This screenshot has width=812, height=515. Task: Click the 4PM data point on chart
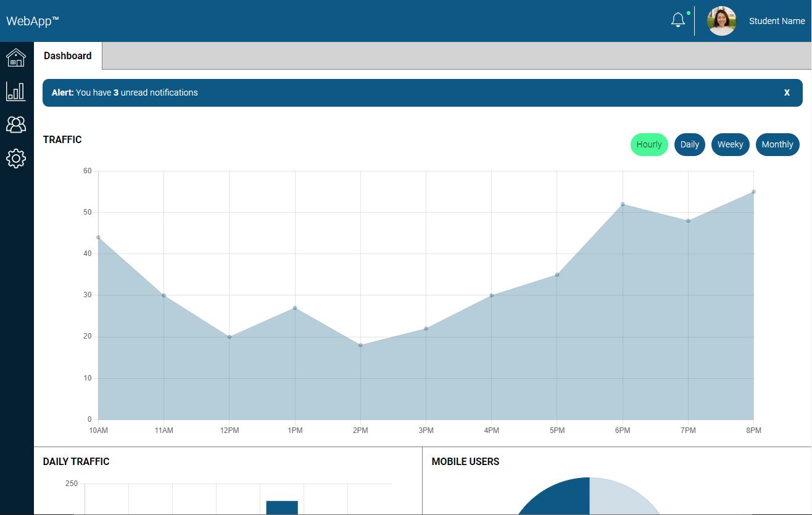(x=492, y=295)
